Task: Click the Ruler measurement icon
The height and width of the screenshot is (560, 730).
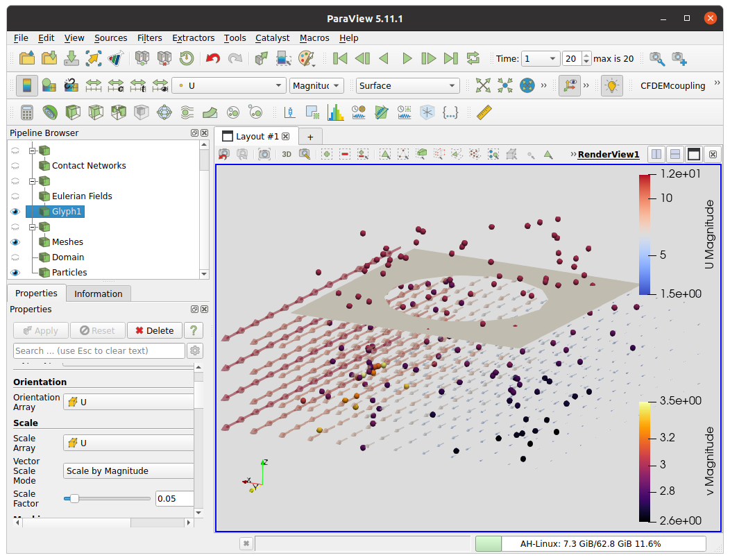Action: (484, 112)
